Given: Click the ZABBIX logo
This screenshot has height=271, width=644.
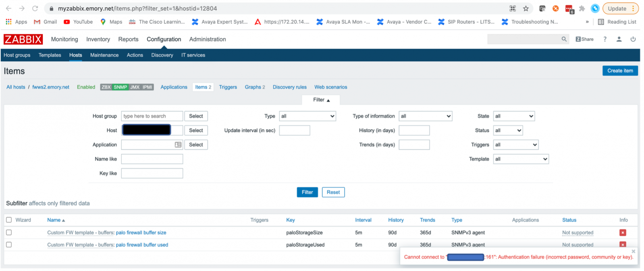Looking at the screenshot, I should coord(23,39).
